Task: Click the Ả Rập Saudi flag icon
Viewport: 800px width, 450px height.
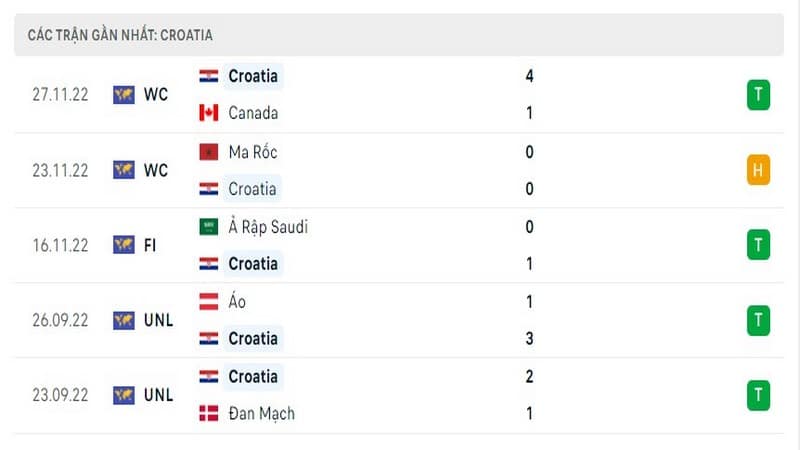Action: [209, 227]
